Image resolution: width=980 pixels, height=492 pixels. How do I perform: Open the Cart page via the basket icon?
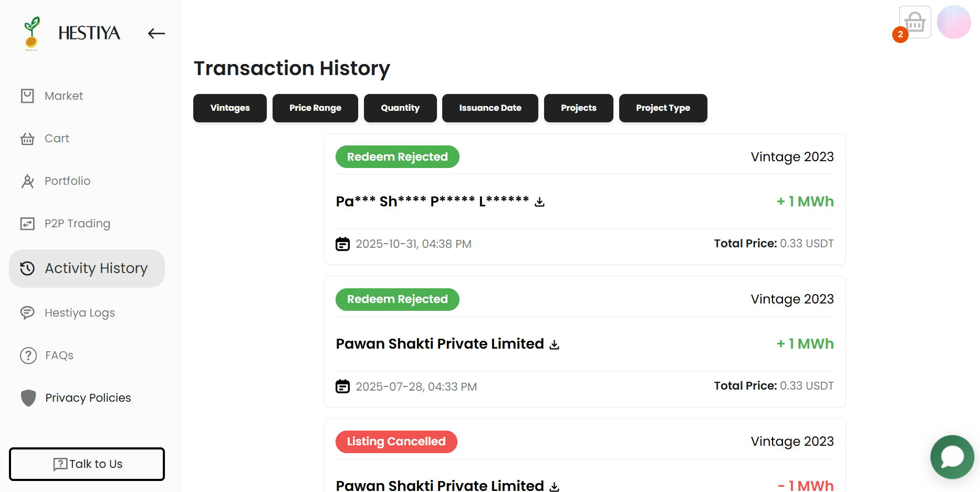pos(56,138)
